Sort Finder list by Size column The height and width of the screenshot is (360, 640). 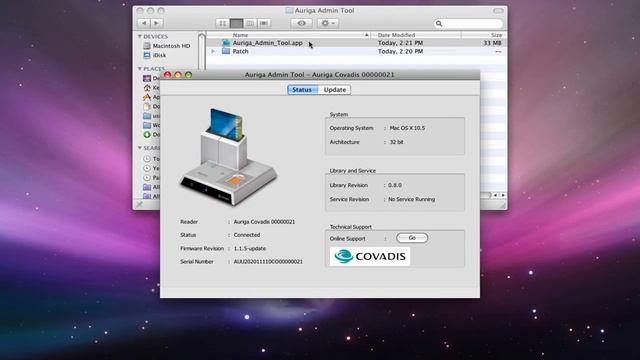pos(484,35)
